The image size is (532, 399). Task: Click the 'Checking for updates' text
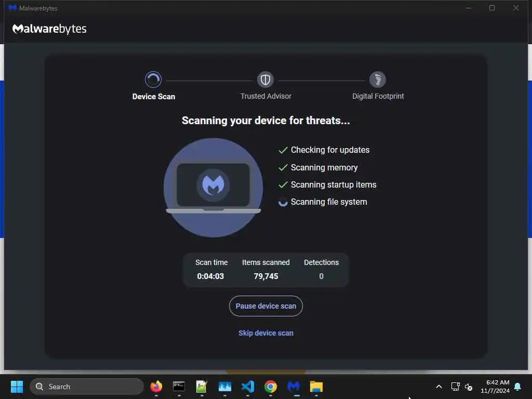[x=330, y=150]
